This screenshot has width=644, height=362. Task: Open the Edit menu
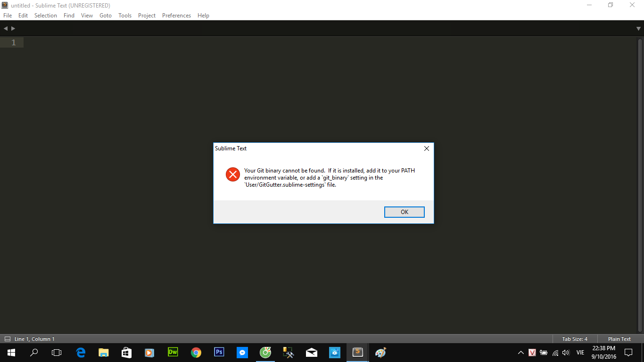[23, 16]
